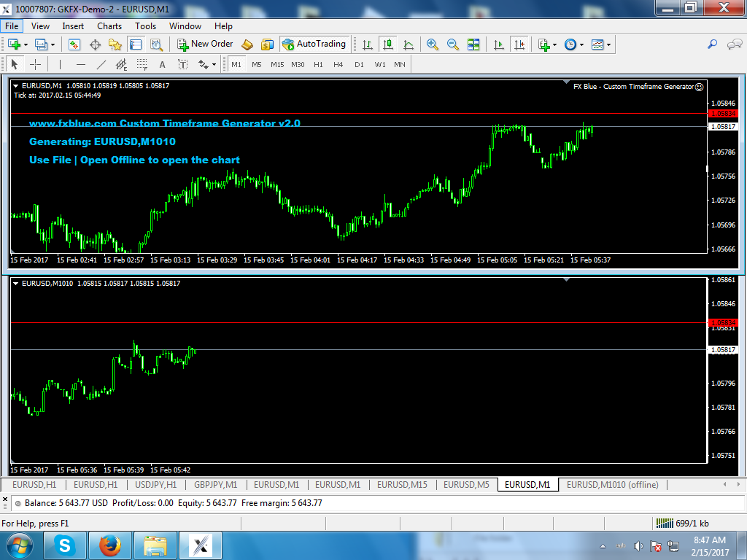Viewport: 747px width, 560px height.
Task: Expand EURUSD,M1 chart title triangle
Action: coord(16,86)
